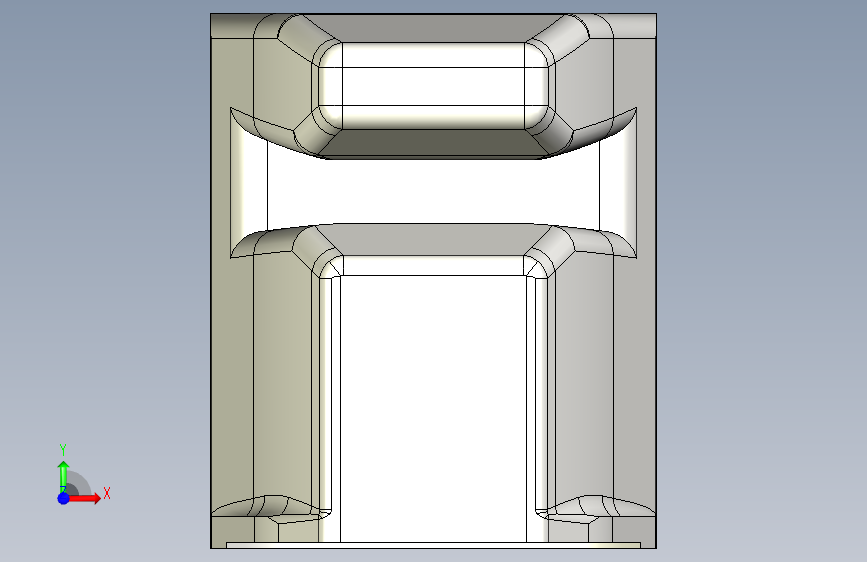The width and height of the screenshot is (867, 562).
Task: Click the blue Z axis dot of triad
Action: pyautogui.click(x=64, y=498)
